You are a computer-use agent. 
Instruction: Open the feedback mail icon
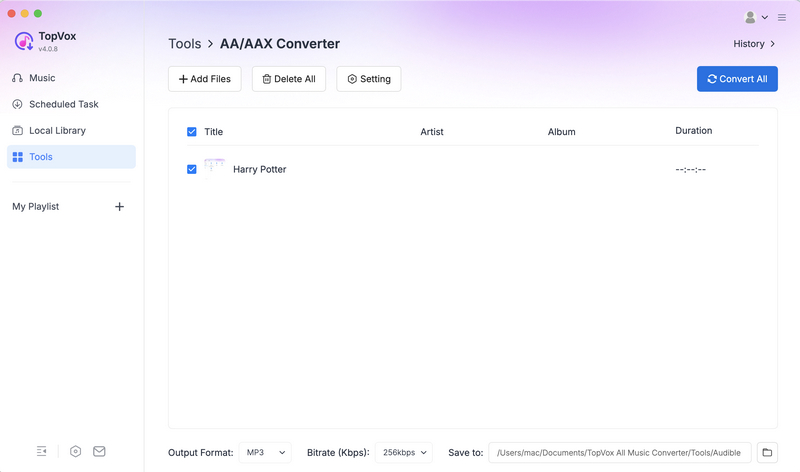pyautogui.click(x=99, y=451)
